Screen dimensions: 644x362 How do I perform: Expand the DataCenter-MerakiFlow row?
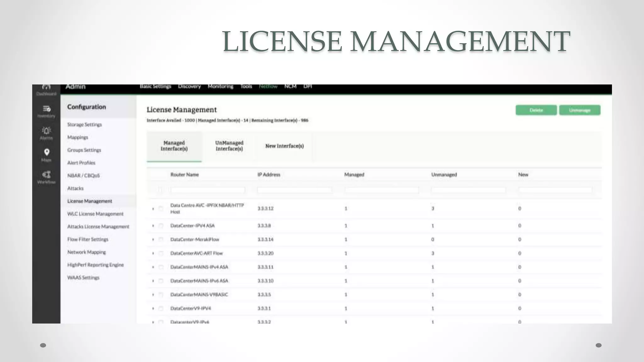point(153,239)
